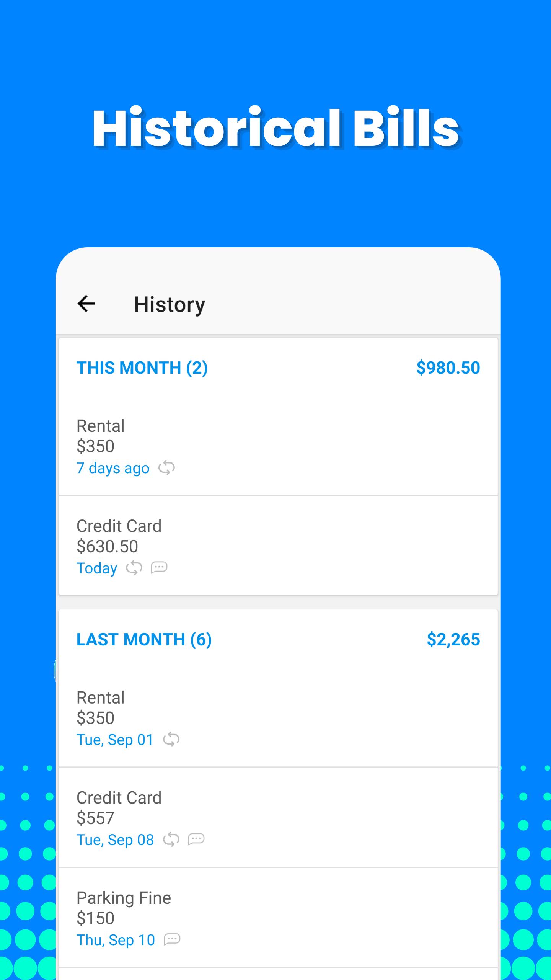Tap the $980.50 monthly total
This screenshot has height=980, width=551.
click(x=448, y=368)
